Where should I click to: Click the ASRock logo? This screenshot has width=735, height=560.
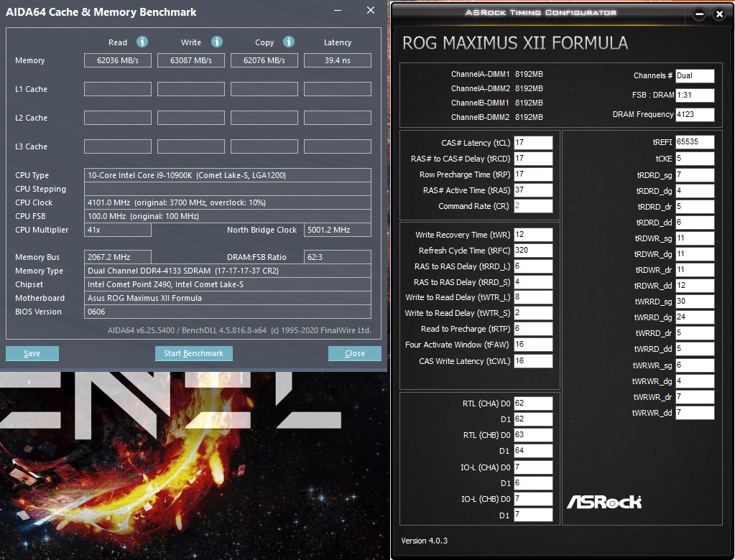[604, 502]
